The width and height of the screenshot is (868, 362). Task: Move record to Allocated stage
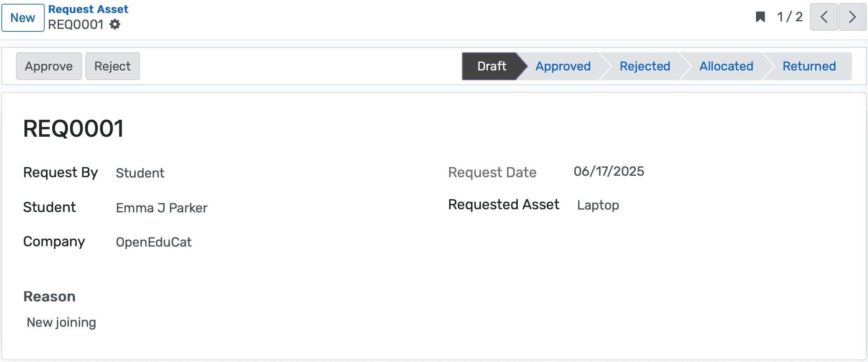pos(726,66)
